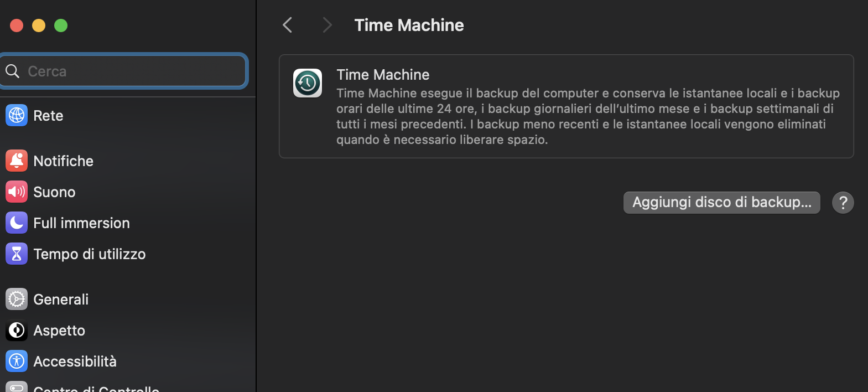Click the Accessibilità sidebar icon
Image resolution: width=868 pixels, height=392 pixels.
coord(16,361)
